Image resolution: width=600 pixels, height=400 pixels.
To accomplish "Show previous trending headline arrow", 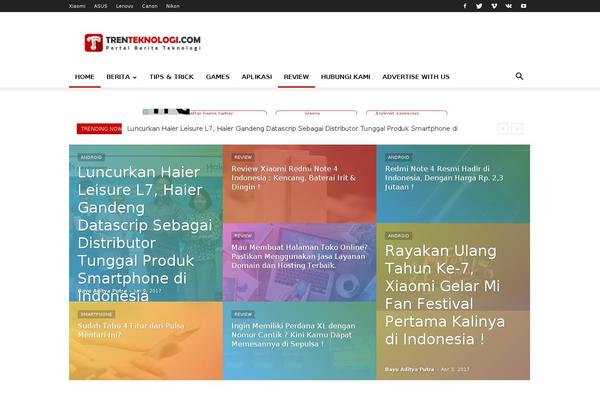I will [x=503, y=129].
